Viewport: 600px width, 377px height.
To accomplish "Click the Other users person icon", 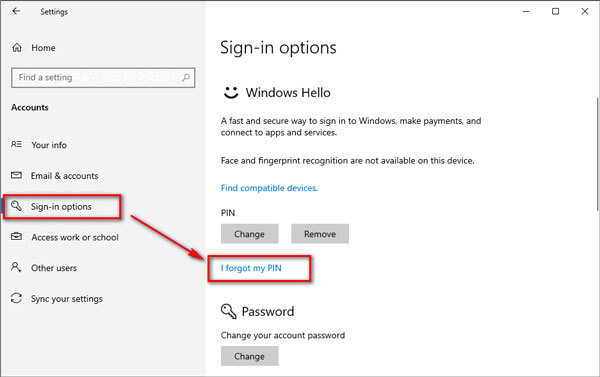I will 16,267.
